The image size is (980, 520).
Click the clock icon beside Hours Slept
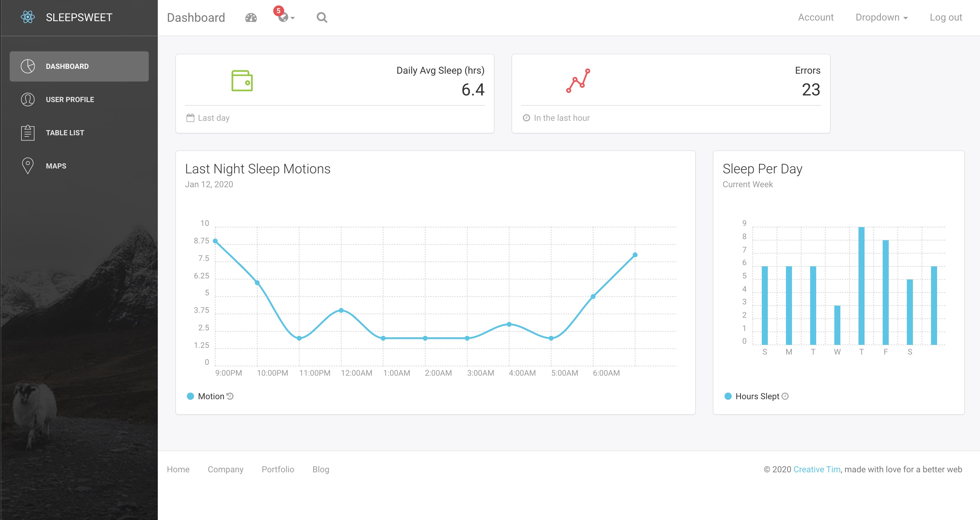785,396
